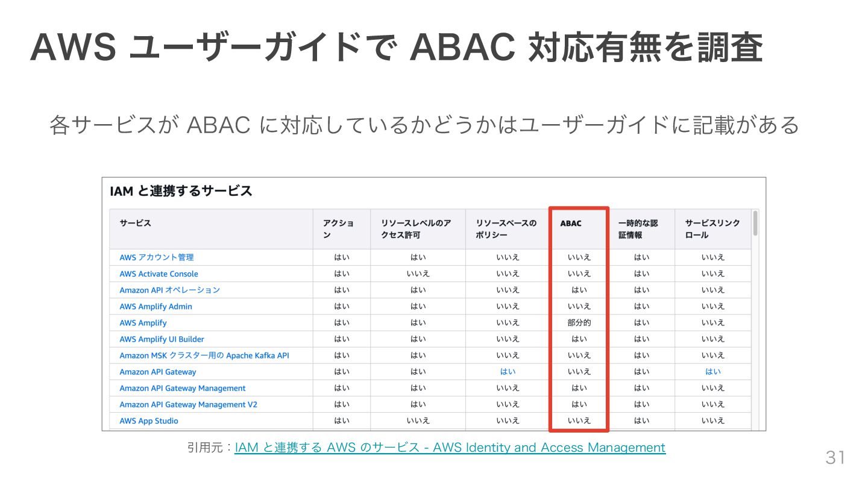Open Amazon API Gateway Management V2 link
868x488 pixels.
tap(188, 404)
